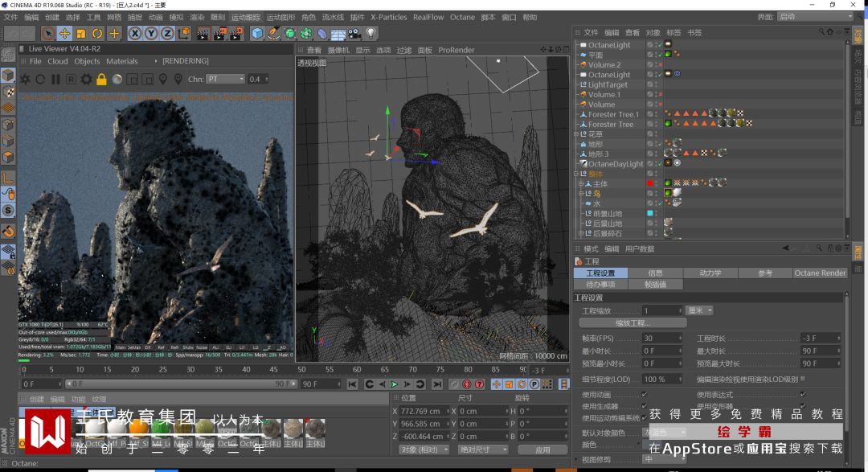
Task: Select the Move tool in top toolbar
Action: (x=65, y=33)
